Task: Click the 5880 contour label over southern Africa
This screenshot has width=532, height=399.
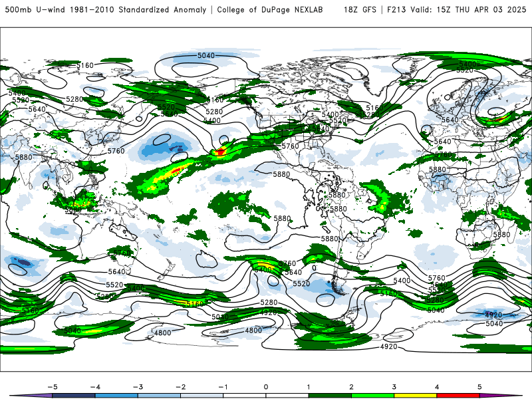Action: [501, 235]
